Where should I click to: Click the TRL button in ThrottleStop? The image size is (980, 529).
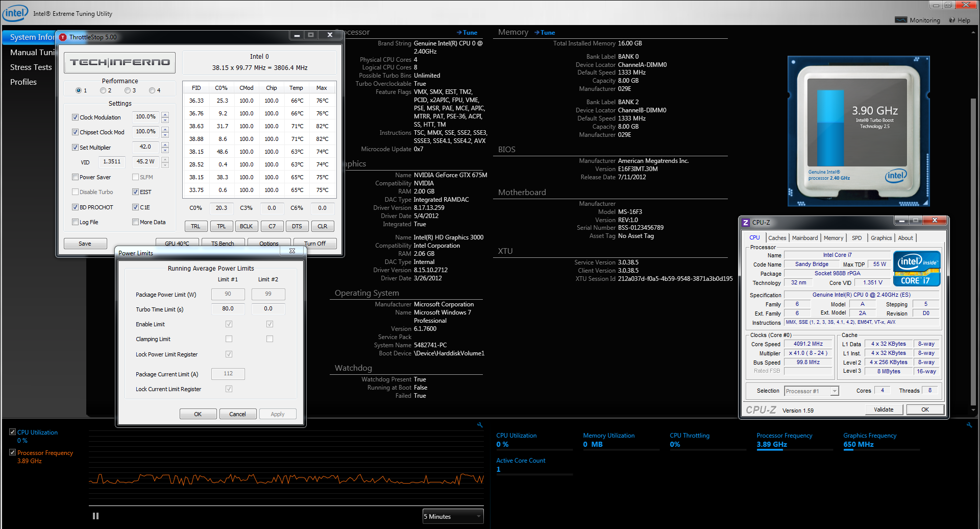click(x=196, y=226)
